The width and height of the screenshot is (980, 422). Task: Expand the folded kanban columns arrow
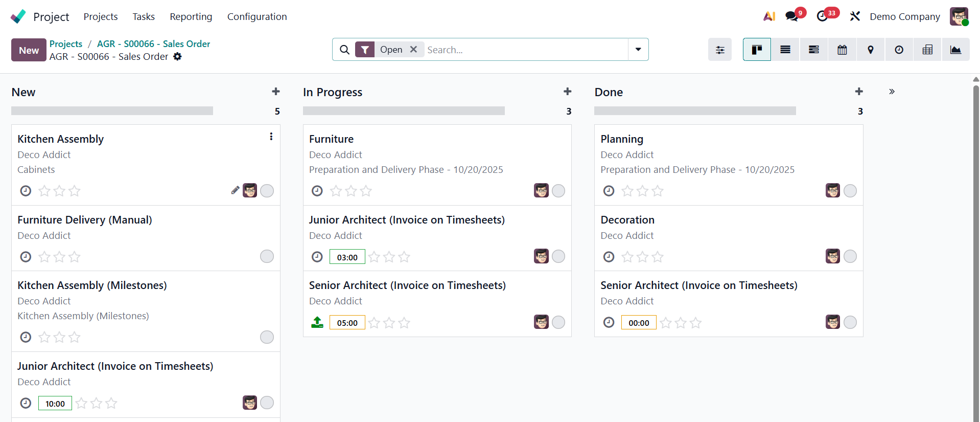[892, 92]
